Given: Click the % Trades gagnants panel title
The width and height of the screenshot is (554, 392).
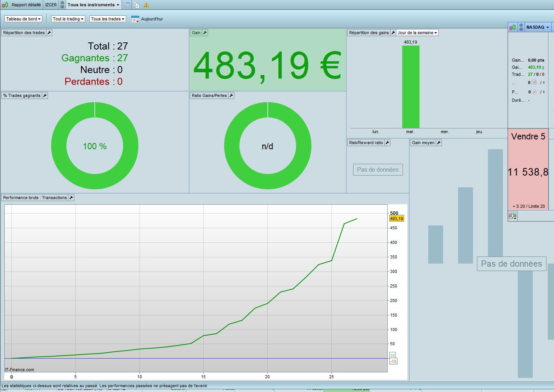Looking at the screenshot, I should 22,95.
